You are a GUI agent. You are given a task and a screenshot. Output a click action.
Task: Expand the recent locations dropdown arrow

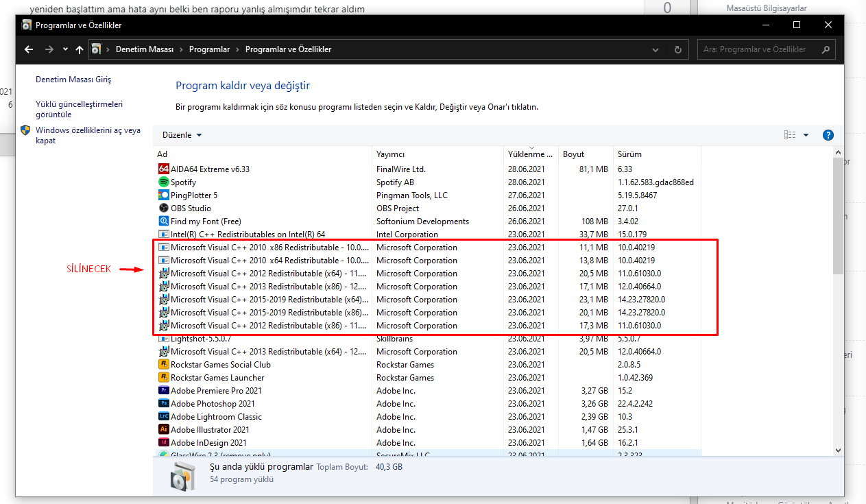[65, 49]
